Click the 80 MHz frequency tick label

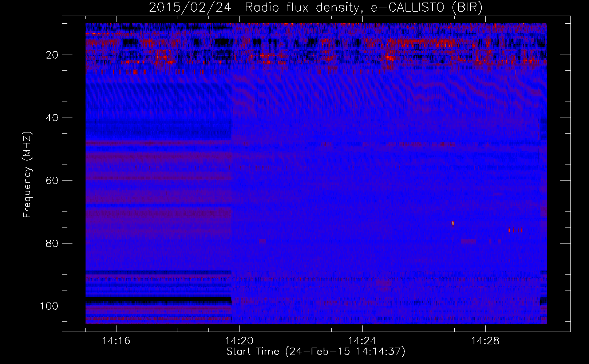52,244
